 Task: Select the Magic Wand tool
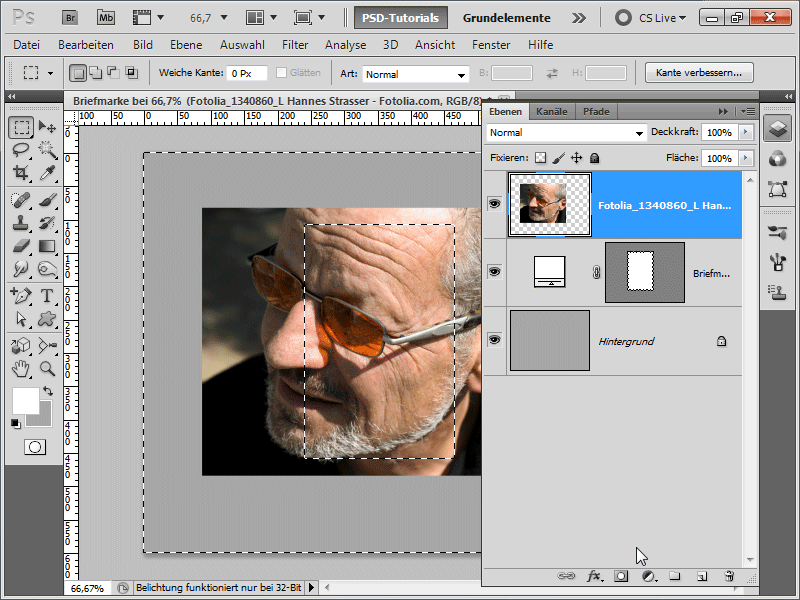tap(47, 150)
